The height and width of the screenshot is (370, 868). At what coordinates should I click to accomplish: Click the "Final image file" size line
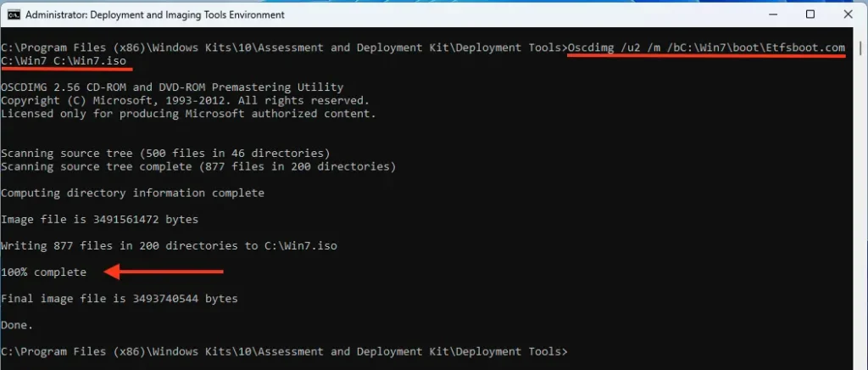click(120, 299)
